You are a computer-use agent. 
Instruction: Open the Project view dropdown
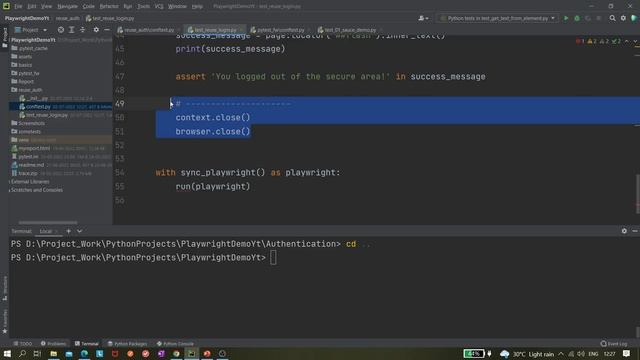(31, 30)
